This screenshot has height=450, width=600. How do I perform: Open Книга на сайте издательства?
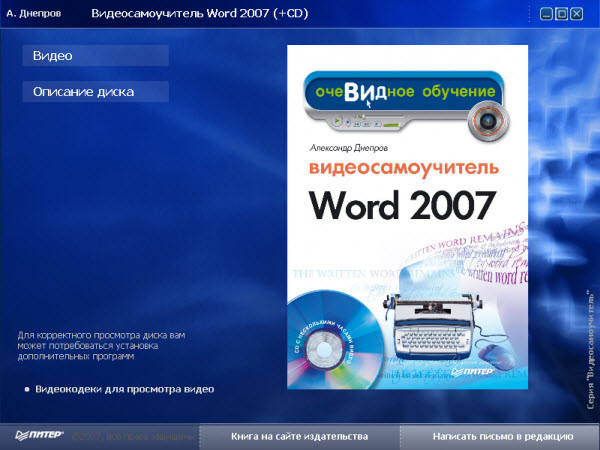click(299, 436)
